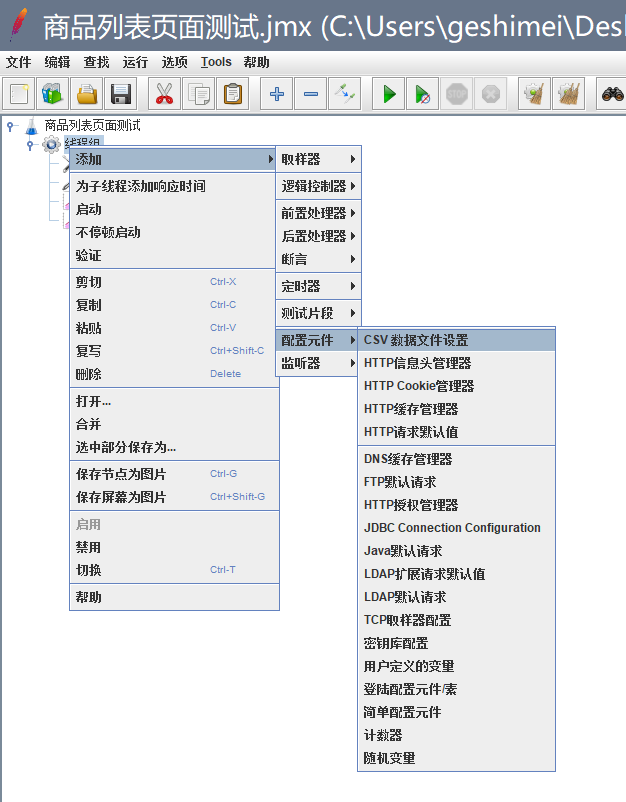The width and height of the screenshot is (626, 802).
Task: Click the Cut scissors icon
Action: pos(164,94)
